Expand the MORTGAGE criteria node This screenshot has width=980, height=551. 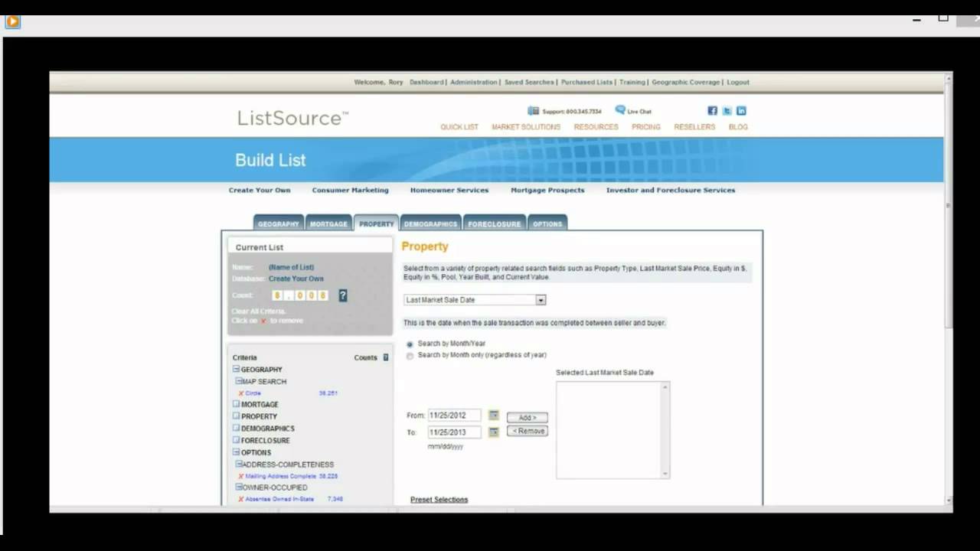point(236,403)
